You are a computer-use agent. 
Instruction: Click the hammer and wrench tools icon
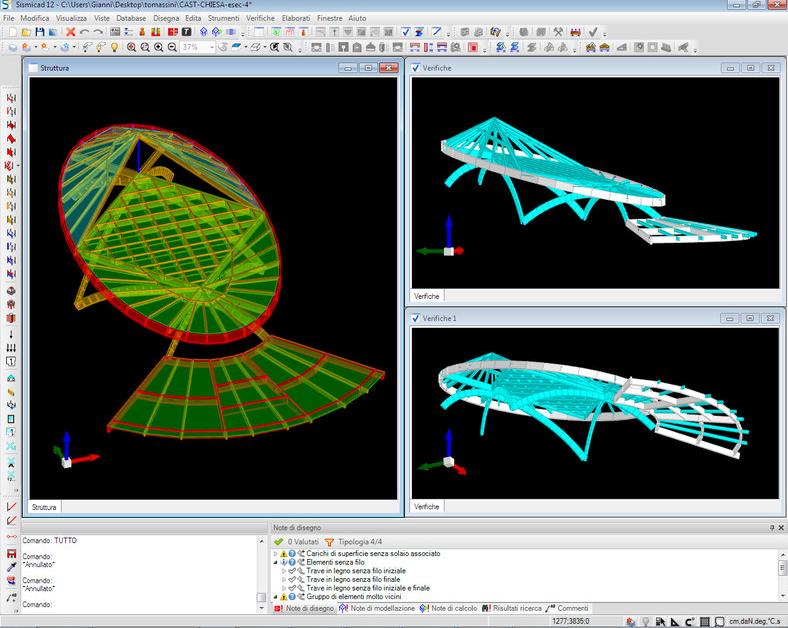pyautogui.click(x=558, y=32)
